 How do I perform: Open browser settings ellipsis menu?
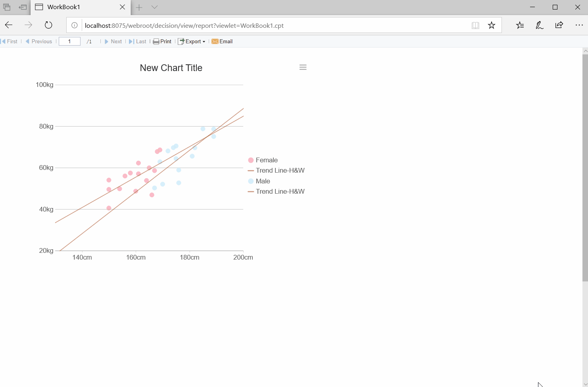[x=579, y=25]
